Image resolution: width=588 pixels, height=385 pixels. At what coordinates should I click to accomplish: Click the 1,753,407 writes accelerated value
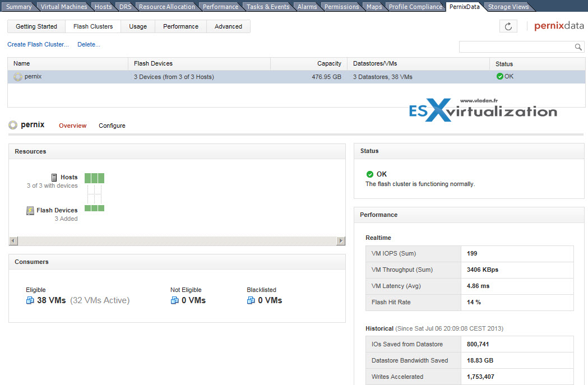[x=480, y=377]
